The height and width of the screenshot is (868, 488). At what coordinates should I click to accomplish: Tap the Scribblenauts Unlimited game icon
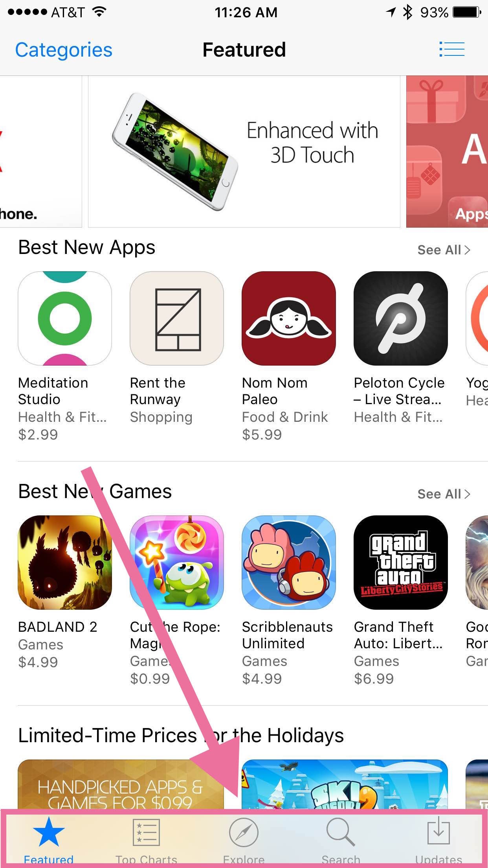[x=289, y=563]
